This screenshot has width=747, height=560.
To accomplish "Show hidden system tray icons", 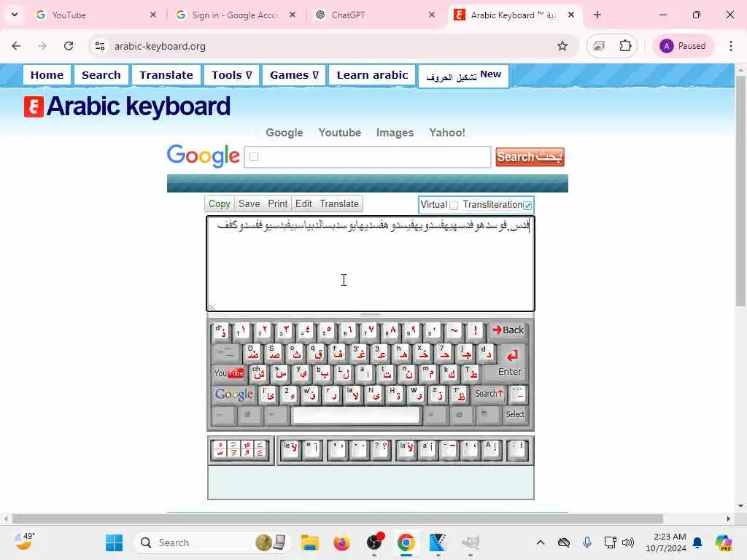I will pos(541,542).
